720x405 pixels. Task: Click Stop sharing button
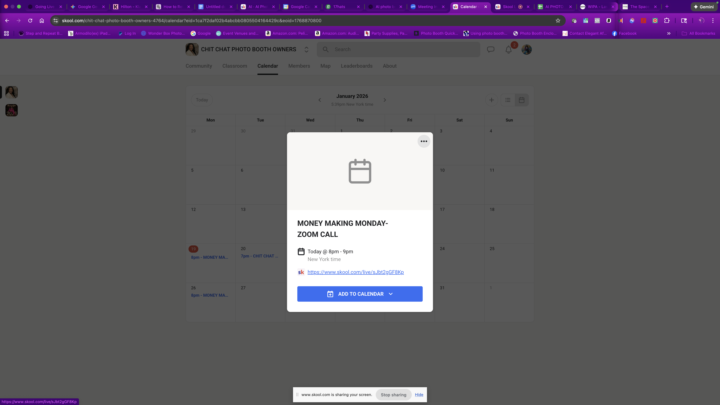[394, 394]
